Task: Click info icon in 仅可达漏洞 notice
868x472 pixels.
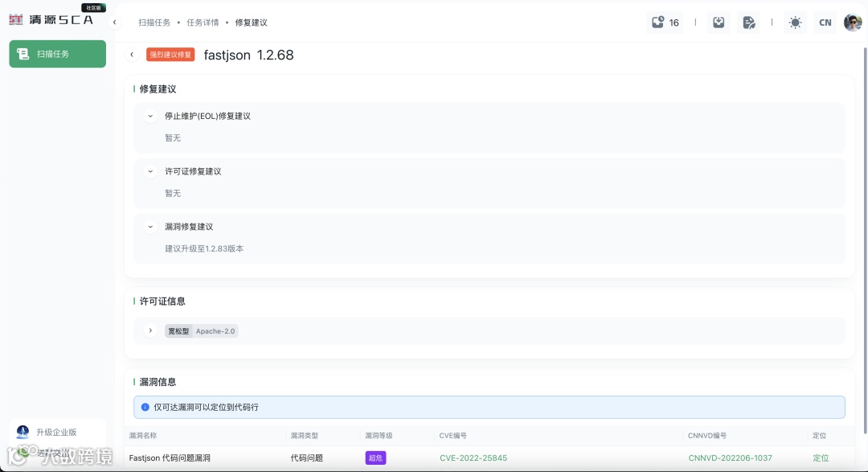Action: tap(145, 407)
